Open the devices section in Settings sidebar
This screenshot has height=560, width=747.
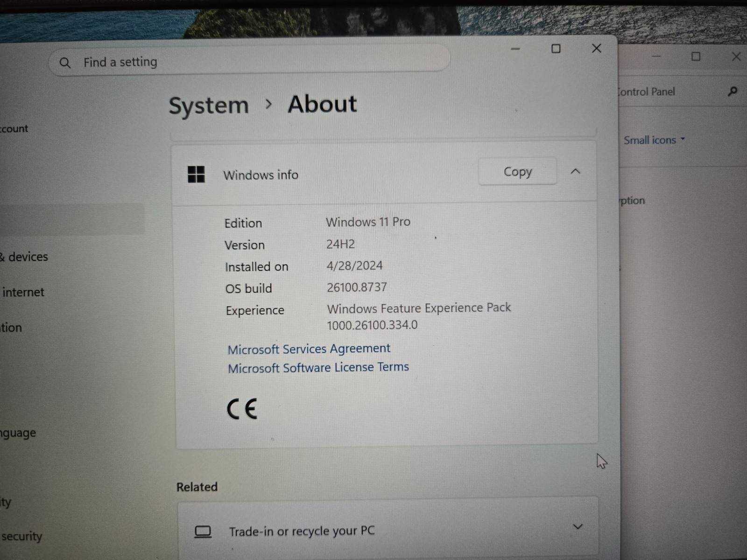click(28, 257)
